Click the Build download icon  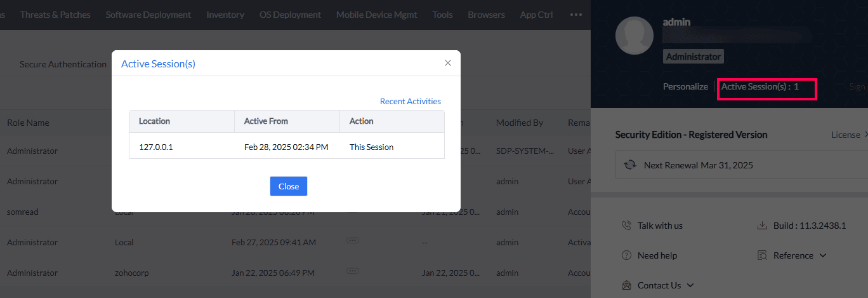(763, 226)
